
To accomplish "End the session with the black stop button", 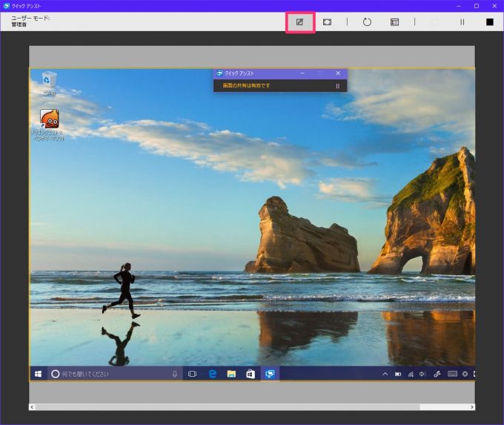I will (489, 22).
